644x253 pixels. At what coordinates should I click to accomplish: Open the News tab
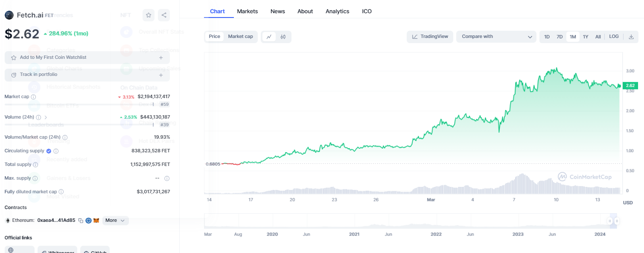coord(278,12)
